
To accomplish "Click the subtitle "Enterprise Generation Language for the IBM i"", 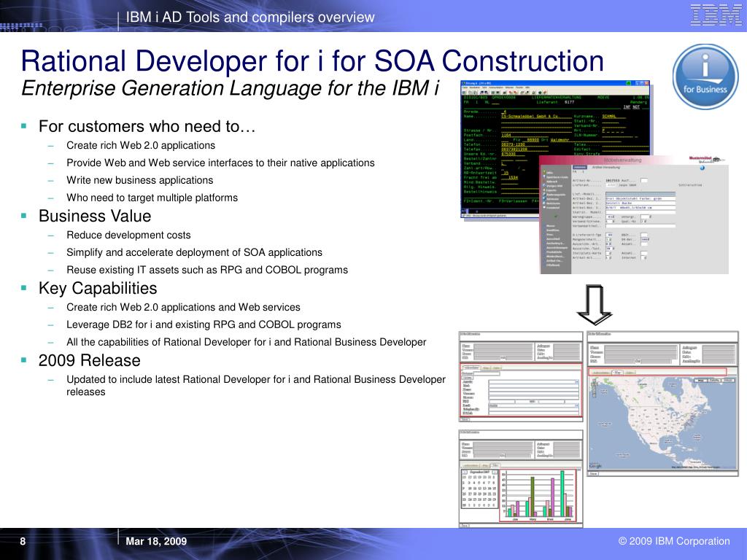I will (230, 88).
